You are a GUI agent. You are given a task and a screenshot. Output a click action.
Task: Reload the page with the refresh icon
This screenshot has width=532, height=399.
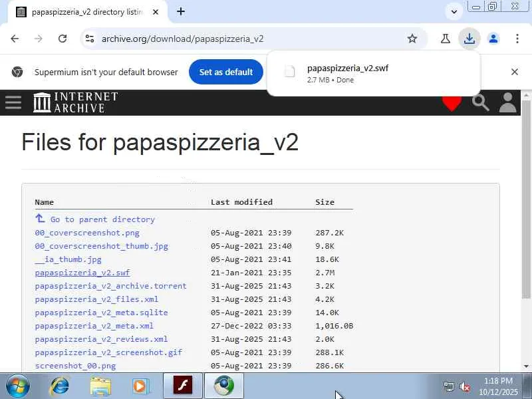point(63,39)
